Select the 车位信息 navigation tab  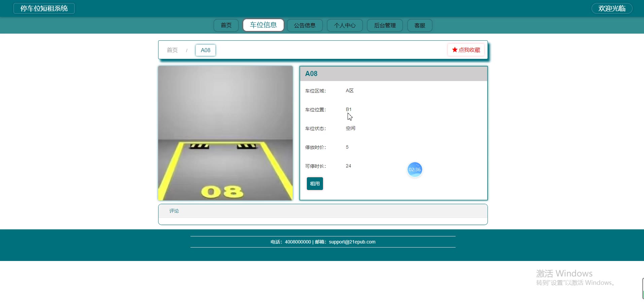click(x=263, y=25)
